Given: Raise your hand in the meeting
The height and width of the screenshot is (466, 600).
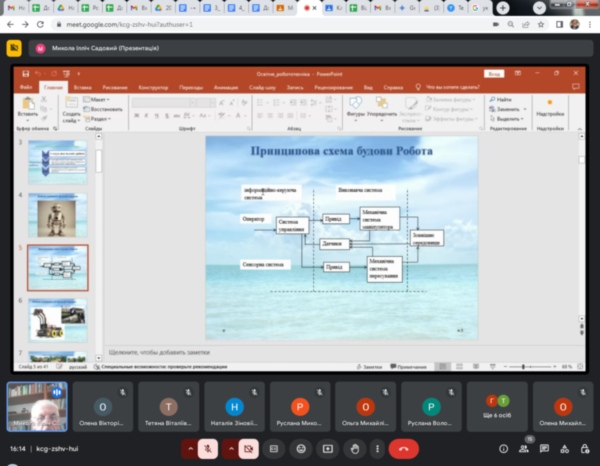Looking at the screenshot, I should [x=354, y=449].
